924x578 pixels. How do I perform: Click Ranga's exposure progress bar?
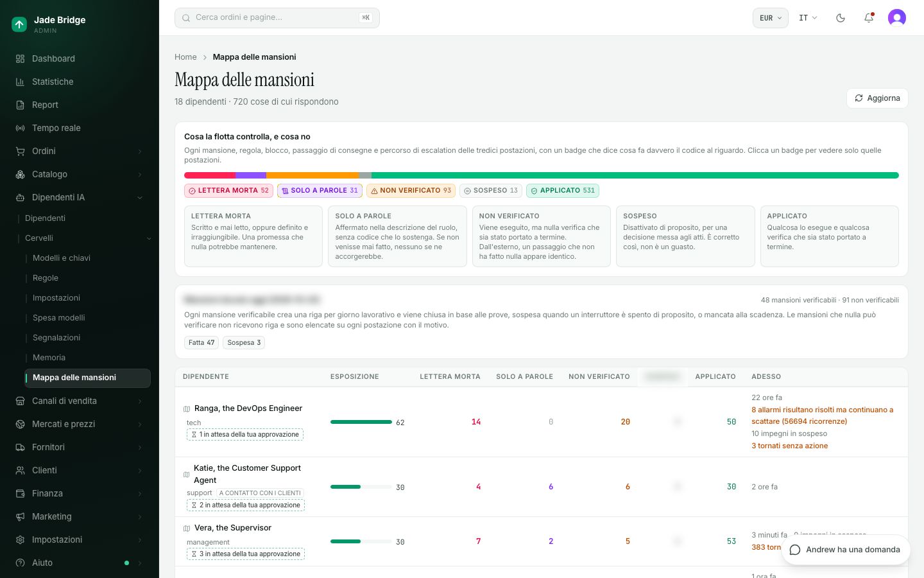[361, 422]
